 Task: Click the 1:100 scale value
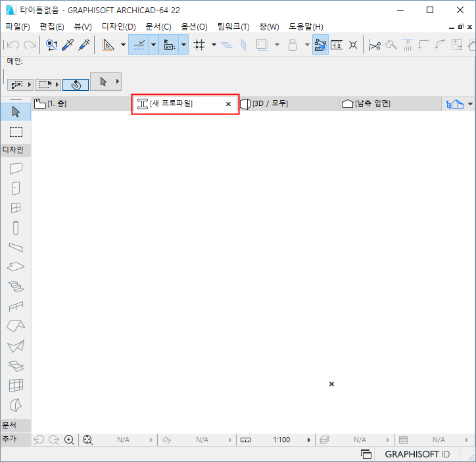click(x=281, y=440)
